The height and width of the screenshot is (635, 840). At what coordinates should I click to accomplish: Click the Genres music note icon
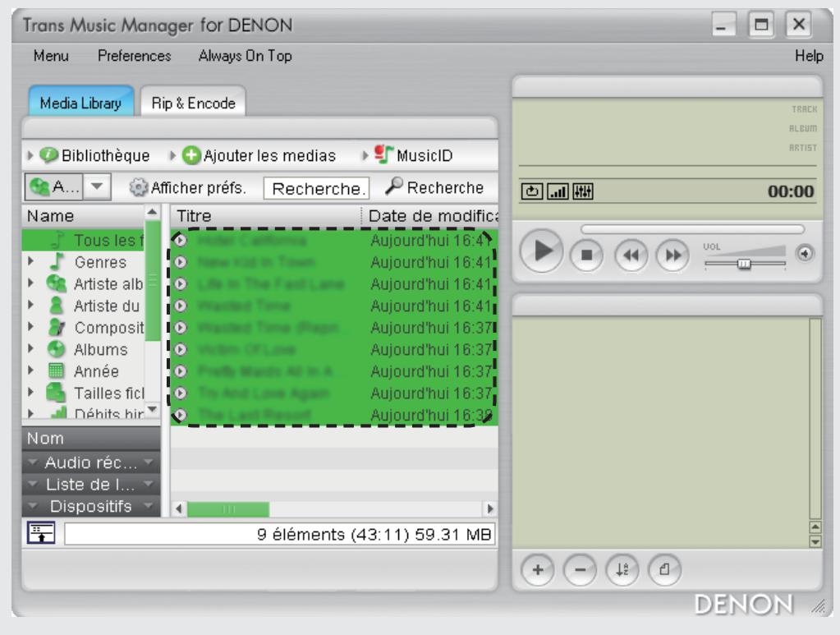(57, 261)
